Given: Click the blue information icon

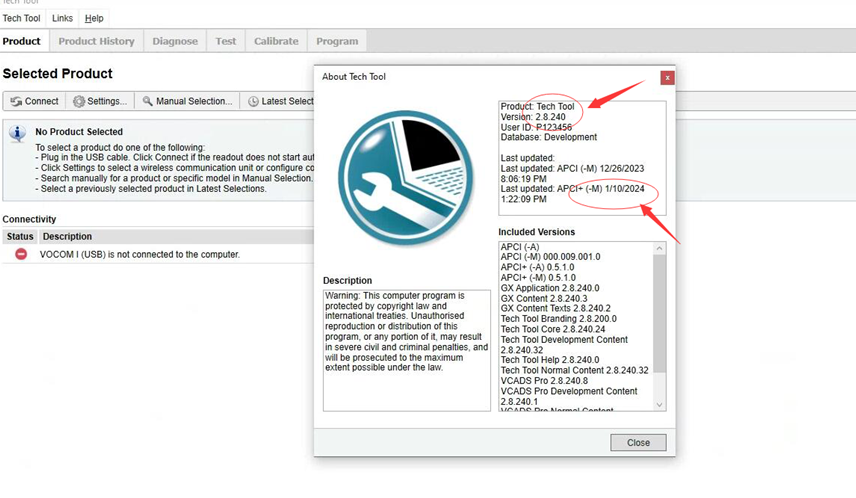Looking at the screenshot, I should coord(17,134).
